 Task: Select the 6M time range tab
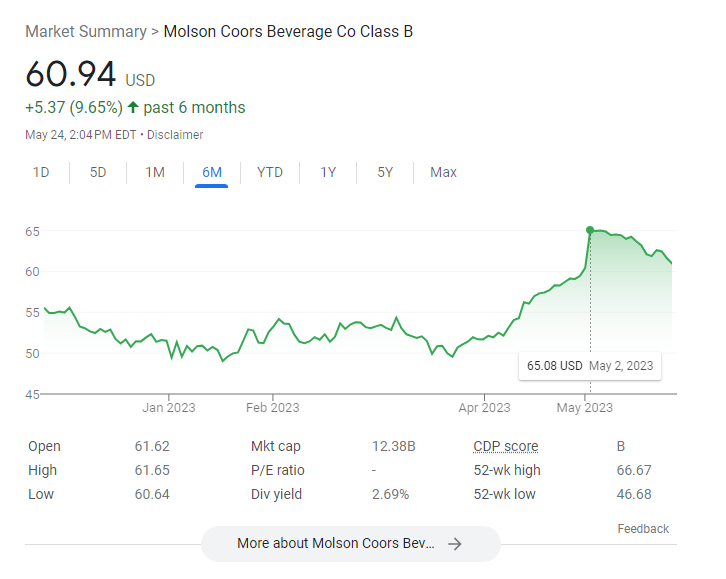point(212,172)
